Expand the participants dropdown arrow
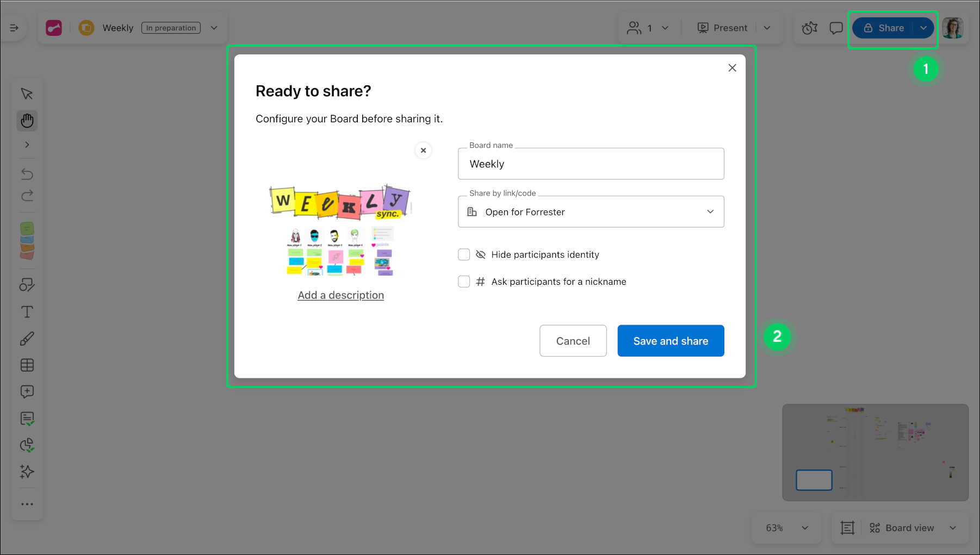Image resolution: width=980 pixels, height=555 pixels. (x=665, y=28)
